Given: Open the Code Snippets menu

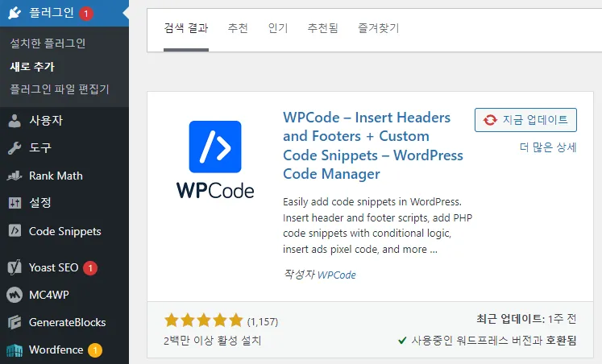Looking at the screenshot, I should 64,231.
